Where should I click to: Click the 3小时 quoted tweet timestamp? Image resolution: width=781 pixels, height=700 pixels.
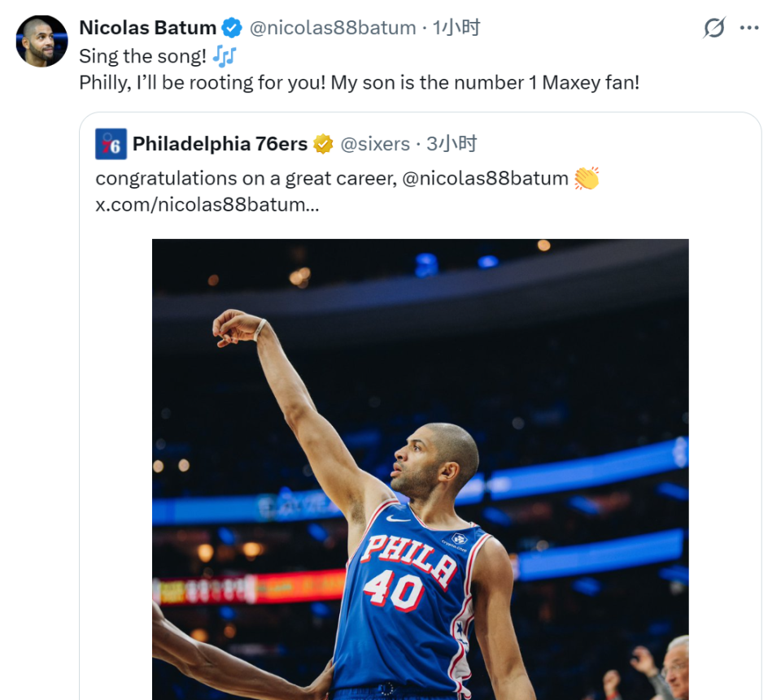(x=452, y=144)
